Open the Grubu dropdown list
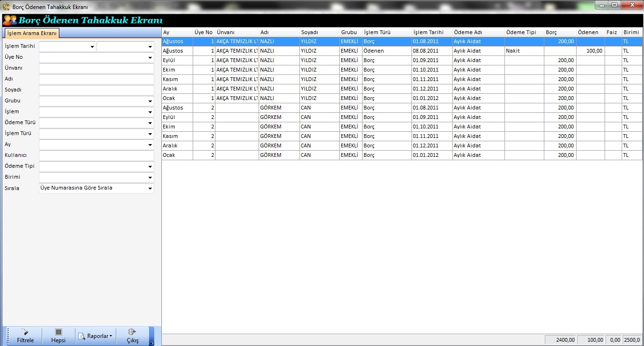Screen dimensions: 644x346 [x=150, y=101]
